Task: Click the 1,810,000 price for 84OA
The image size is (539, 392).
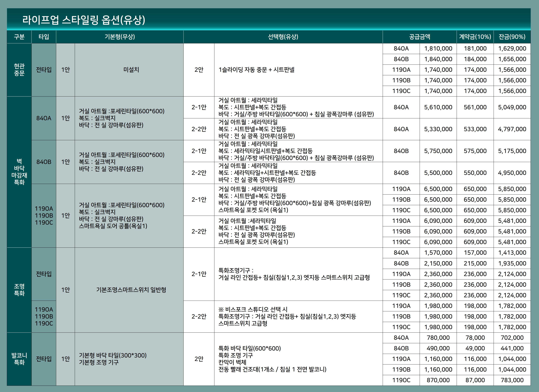Action: [438, 48]
